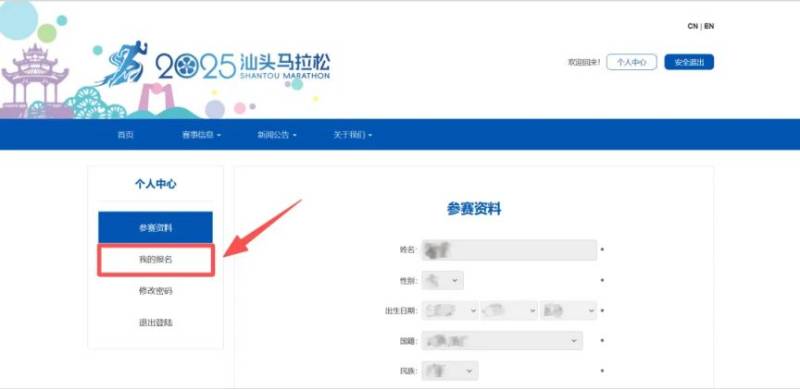
Task: Click the 安全退出 logout button
Action: pos(689,62)
